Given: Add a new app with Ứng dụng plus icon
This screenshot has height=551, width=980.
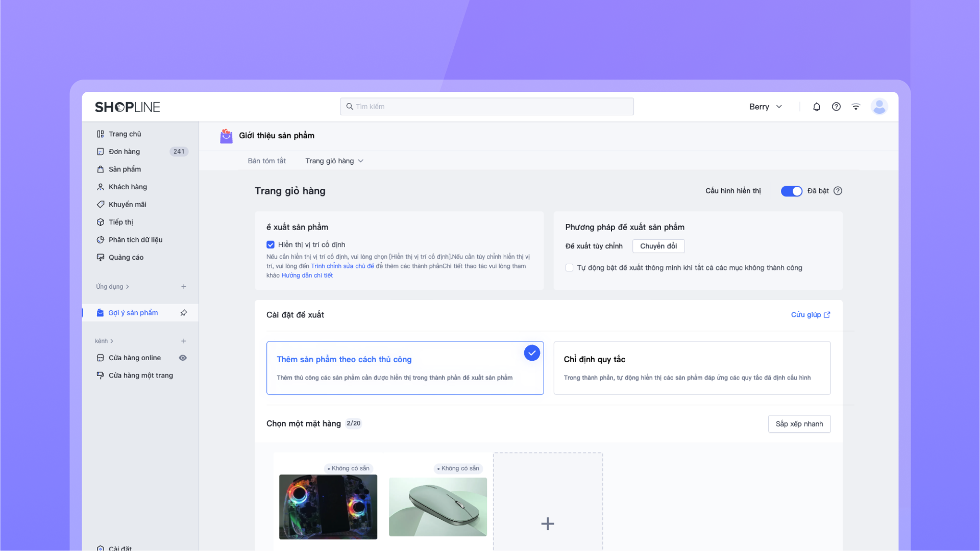Looking at the screenshot, I should pyautogui.click(x=184, y=287).
